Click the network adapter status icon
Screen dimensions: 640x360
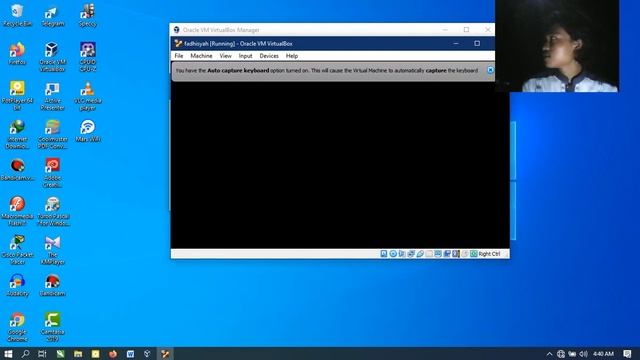click(x=411, y=254)
